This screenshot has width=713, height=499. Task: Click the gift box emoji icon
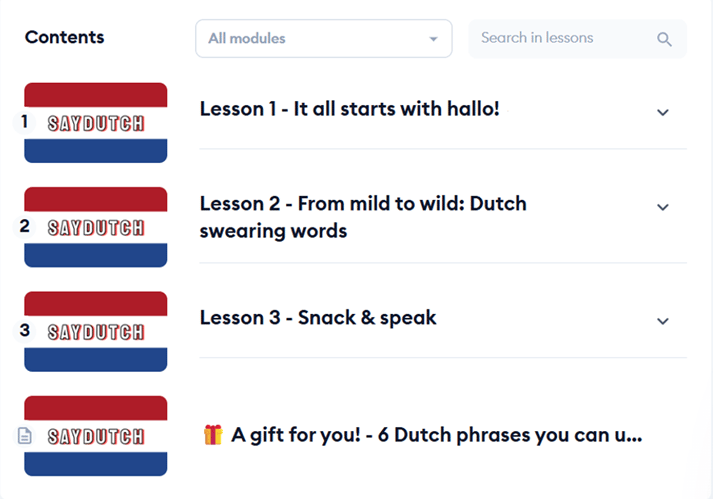click(212, 434)
